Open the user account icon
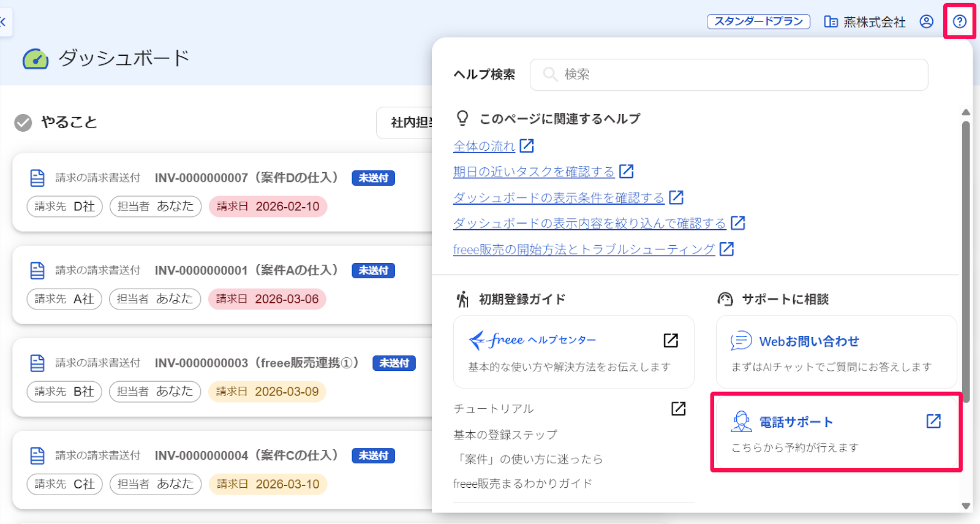The width and height of the screenshot is (980, 524). tap(927, 21)
